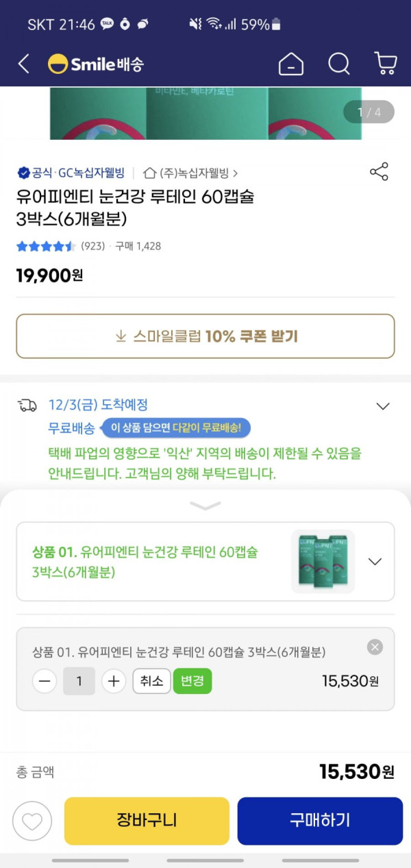Tap the quantity input field showing 1
This screenshot has width=411, height=868.
click(x=79, y=681)
